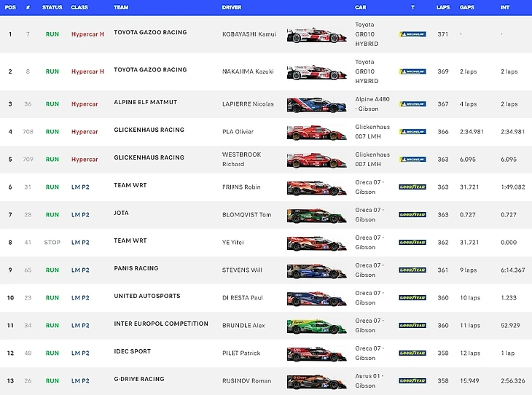This screenshot has height=395, width=532.
Task: Open TOYOTA GAZOO RACING team in first row
Action: [150, 32]
